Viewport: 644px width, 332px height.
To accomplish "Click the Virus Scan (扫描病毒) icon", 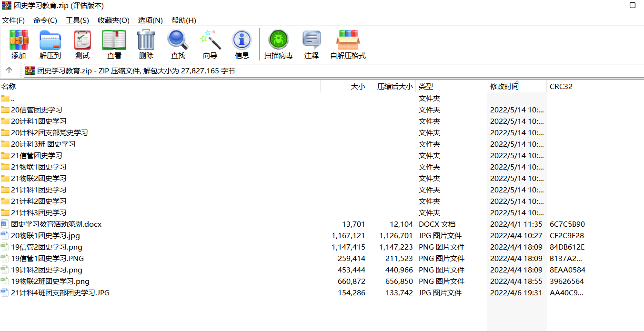I will click(x=279, y=44).
